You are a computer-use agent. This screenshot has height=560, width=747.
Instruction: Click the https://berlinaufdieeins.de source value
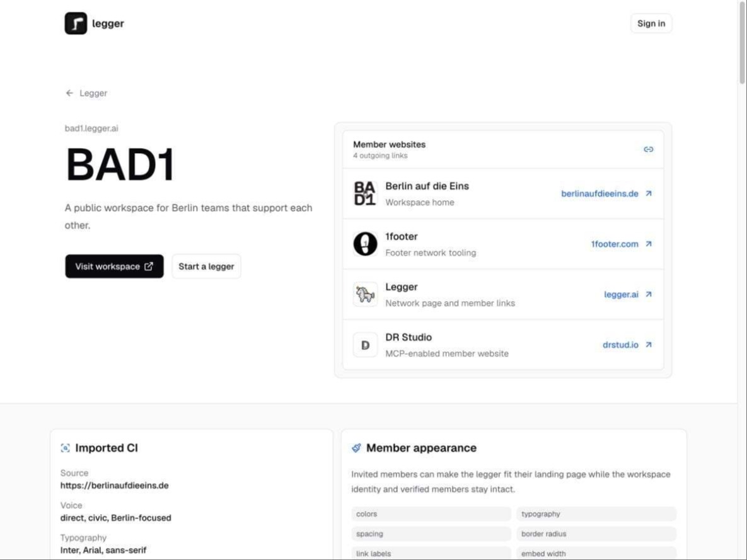(114, 485)
